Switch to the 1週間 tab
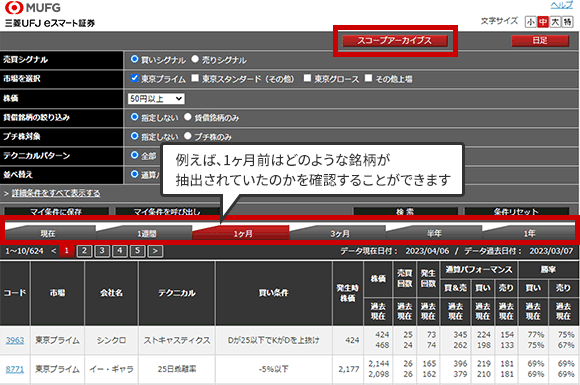 (144, 233)
